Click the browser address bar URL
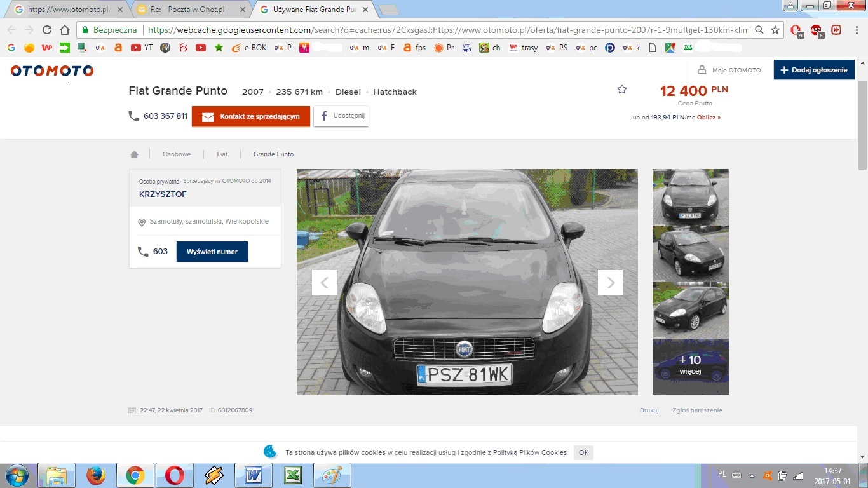This screenshot has height=488, width=868. point(445,30)
